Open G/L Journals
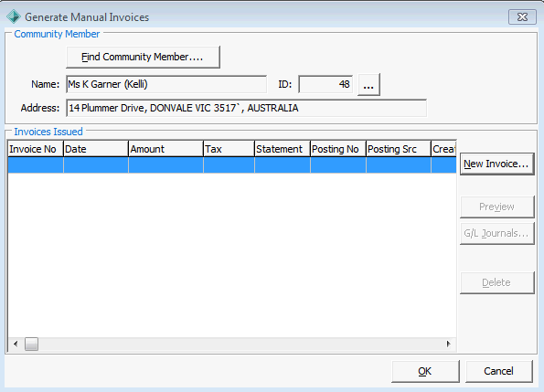This screenshot has height=392, width=544. 496,233
